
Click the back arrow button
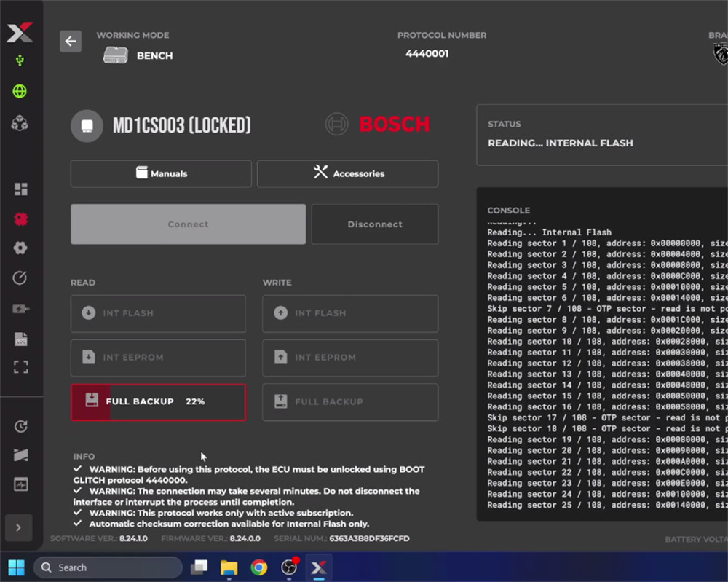tap(71, 42)
